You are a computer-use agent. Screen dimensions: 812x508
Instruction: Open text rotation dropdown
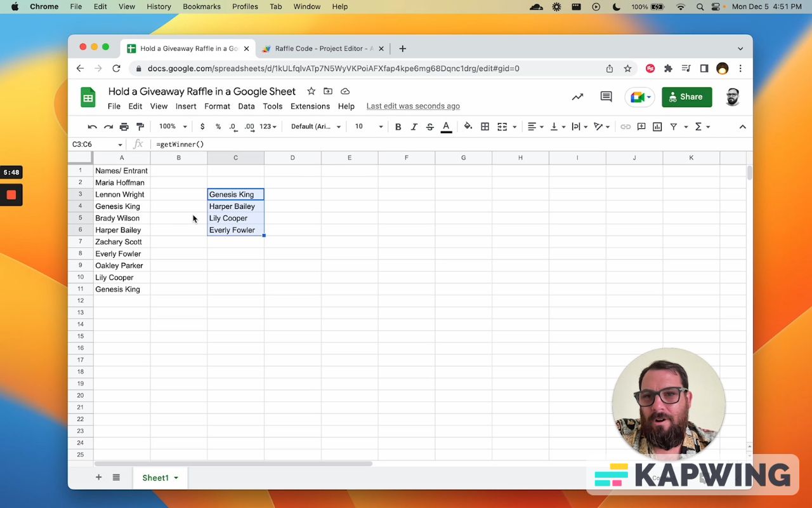(601, 127)
